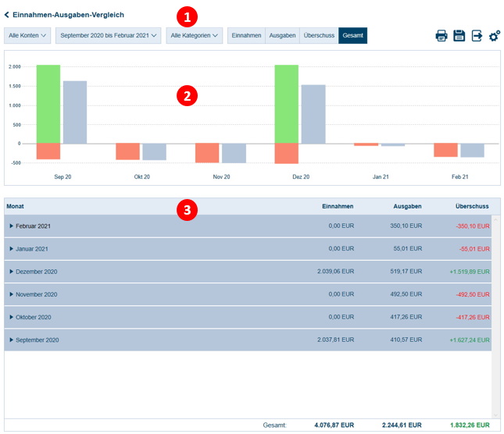Click the -492,50 EUR surplus value
The height and width of the screenshot is (434, 504).
point(473,294)
